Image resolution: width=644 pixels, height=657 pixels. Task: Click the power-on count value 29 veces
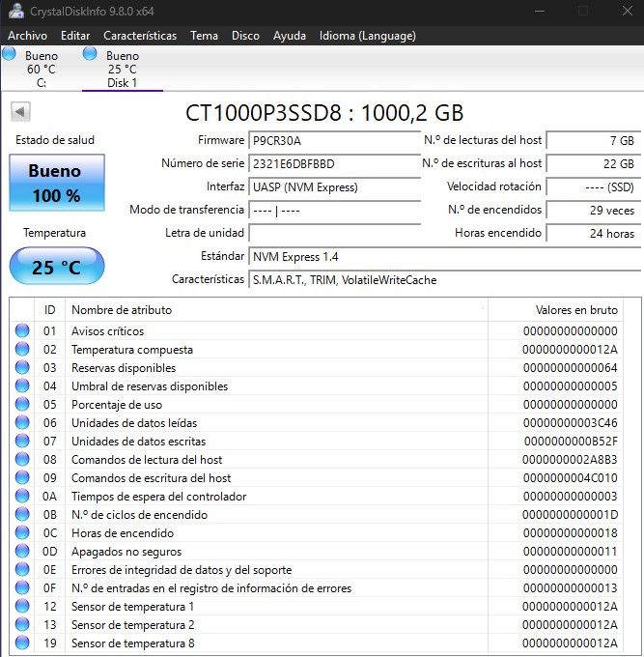click(594, 211)
